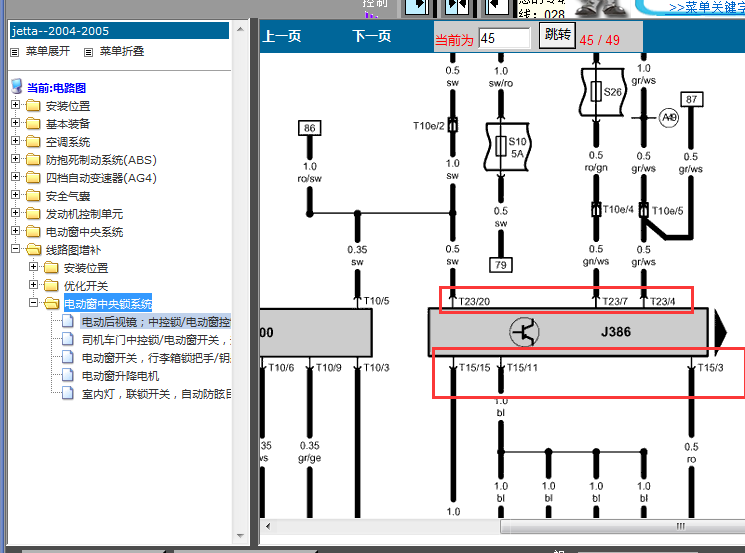This screenshot has height=553, width=745.
Task: Click the left tree panel scroll-down arrow
Action: 240,536
